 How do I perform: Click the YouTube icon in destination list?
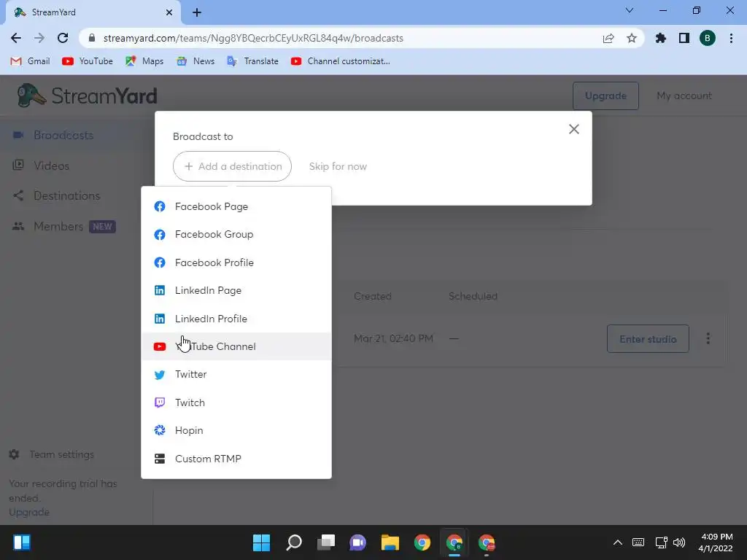(160, 346)
